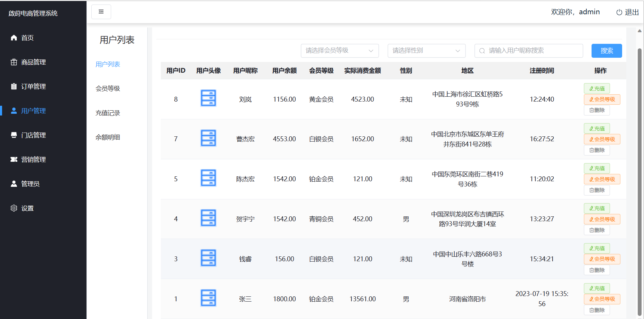Click the vertical page scrollbar
Image resolution: width=644 pixels, height=319 pixels.
(639, 182)
